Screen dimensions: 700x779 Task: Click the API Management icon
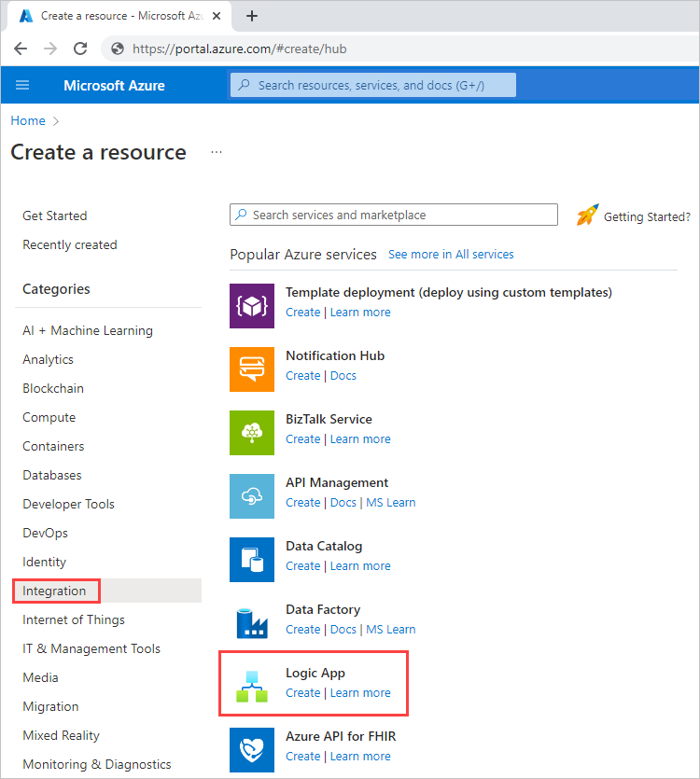(x=252, y=496)
